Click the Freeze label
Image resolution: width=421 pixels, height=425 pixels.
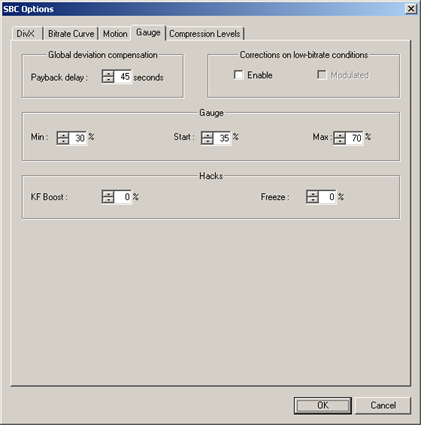coord(275,197)
